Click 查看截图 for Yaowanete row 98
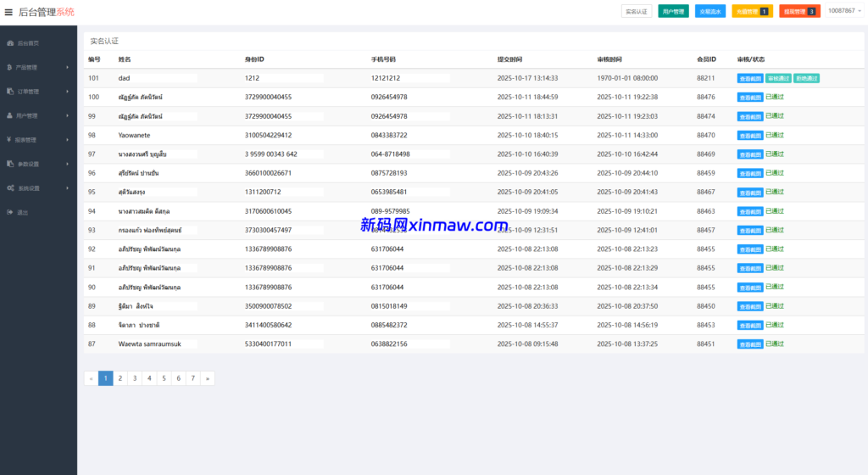The height and width of the screenshot is (475, 868). click(750, 136)
